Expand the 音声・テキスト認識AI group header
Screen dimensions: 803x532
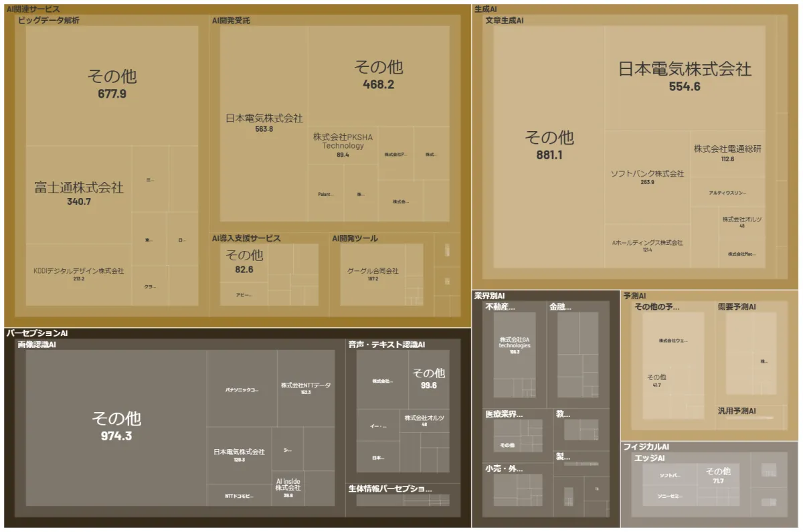point(386,345)
